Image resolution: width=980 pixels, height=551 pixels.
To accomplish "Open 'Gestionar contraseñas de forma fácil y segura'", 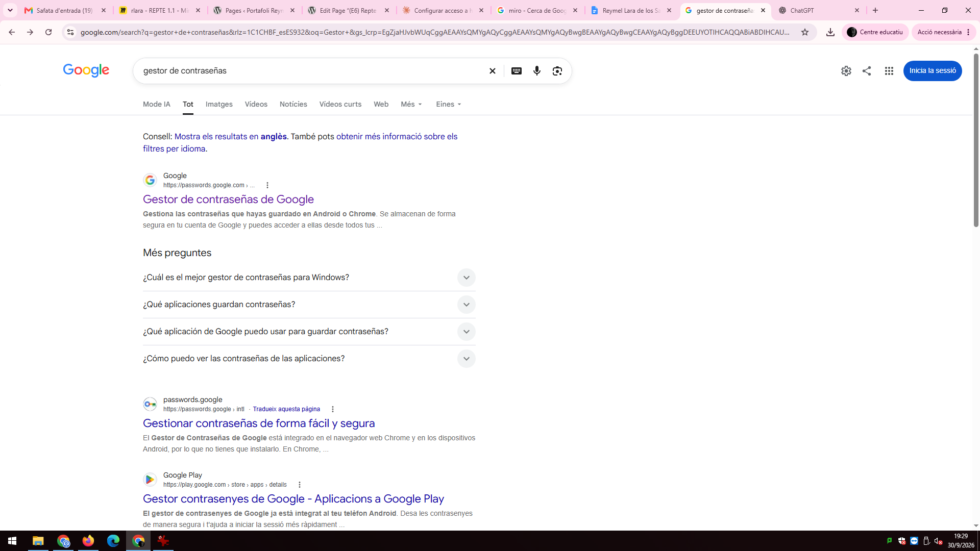I will pyautogui.click(x=259, y=423).
